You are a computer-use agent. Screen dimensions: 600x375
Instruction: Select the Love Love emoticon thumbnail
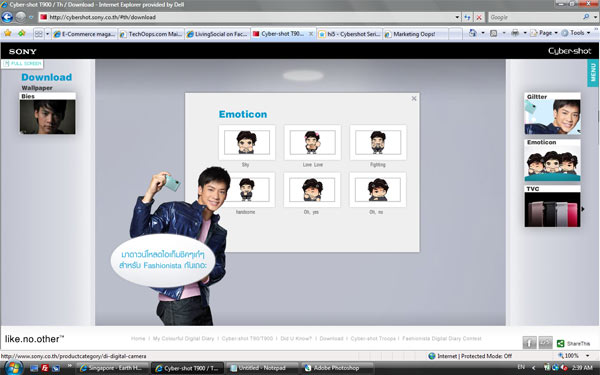312,142
